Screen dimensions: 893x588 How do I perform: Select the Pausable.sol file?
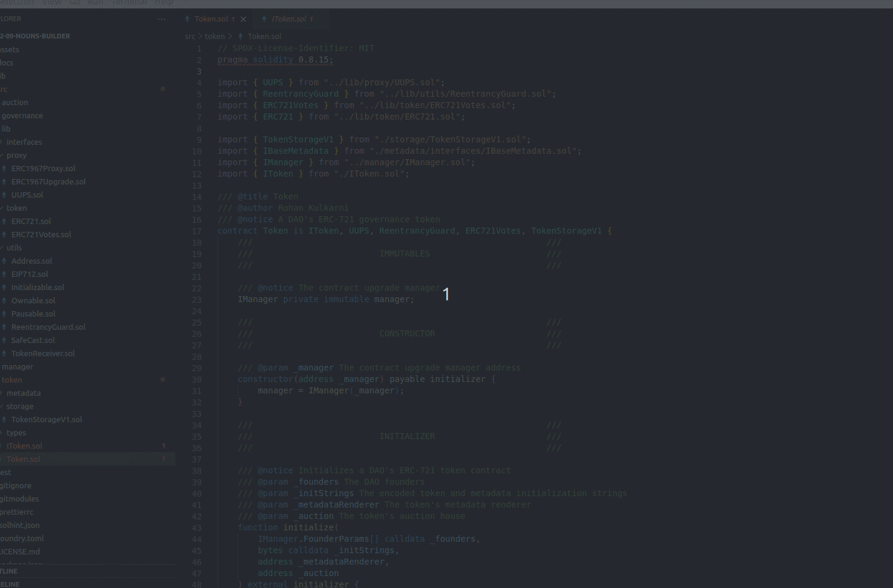33,314
